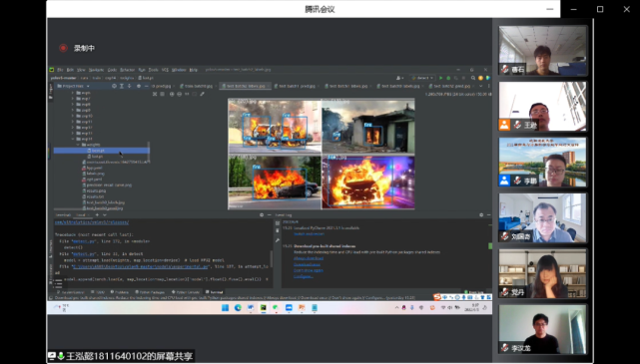Click the Switch and restart link in Event Log

coord(309,234)
